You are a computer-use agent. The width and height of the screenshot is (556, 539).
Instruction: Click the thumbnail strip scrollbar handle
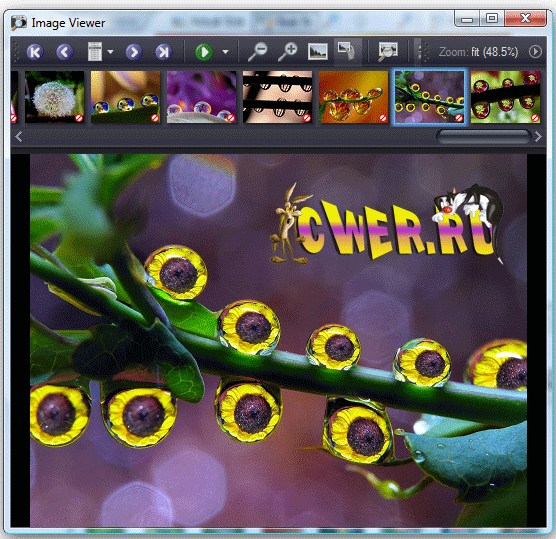click(x=484, y=137)
